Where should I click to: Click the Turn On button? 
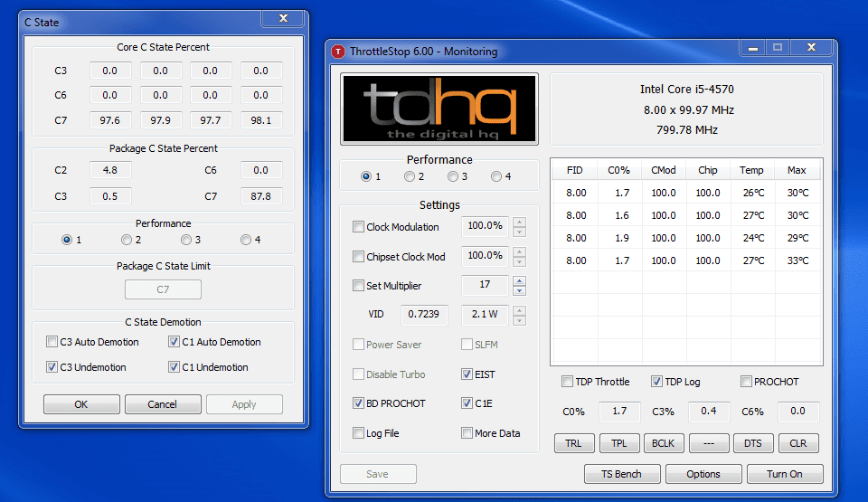click(x=785, y=474)
